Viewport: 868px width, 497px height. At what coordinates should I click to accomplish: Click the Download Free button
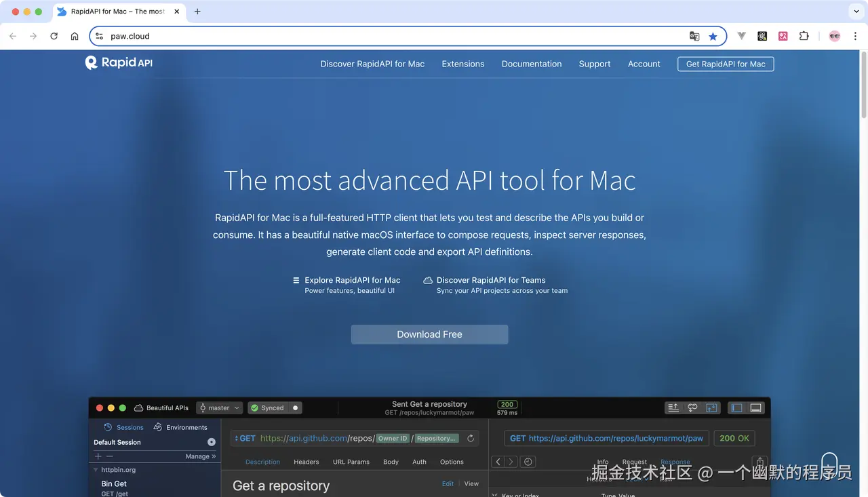(429, 334)
